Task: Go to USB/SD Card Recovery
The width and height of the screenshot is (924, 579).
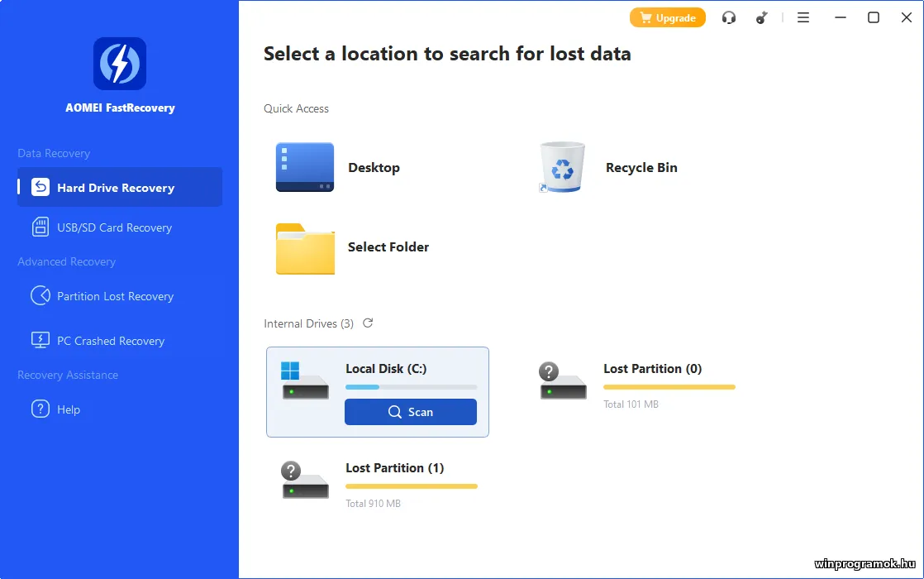Action: tap(114, 227)
